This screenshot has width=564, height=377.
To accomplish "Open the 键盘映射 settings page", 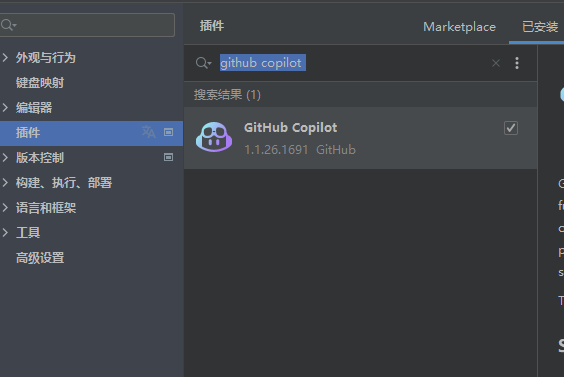I will tap(40, 83).
